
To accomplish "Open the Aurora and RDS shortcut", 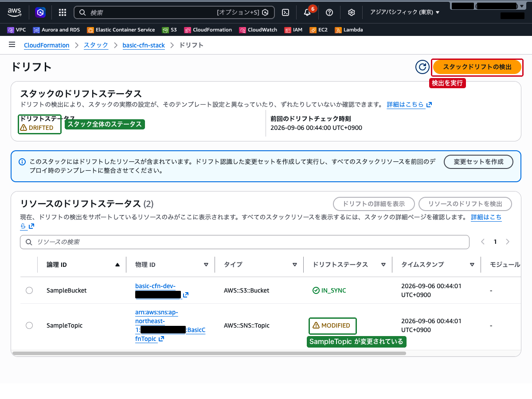I will pyautogui.click(x=57, y=30).
